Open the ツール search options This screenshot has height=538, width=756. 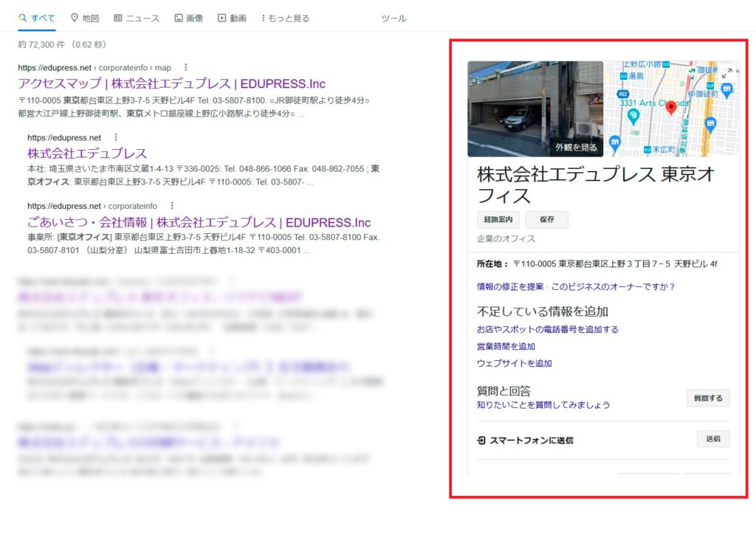(394, 18)
